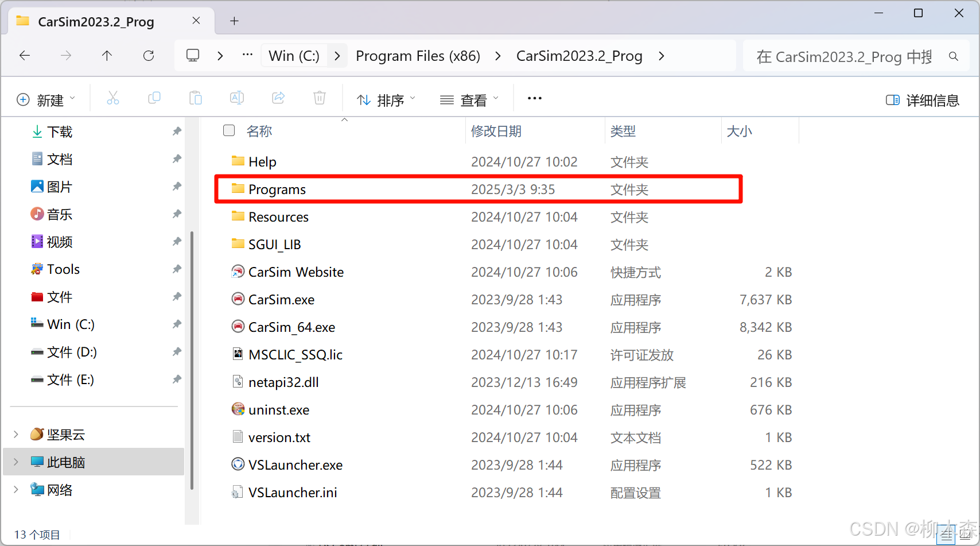Sort by 类型 column header
This screenshot has width=980, height=546.
tap(623, 131)
